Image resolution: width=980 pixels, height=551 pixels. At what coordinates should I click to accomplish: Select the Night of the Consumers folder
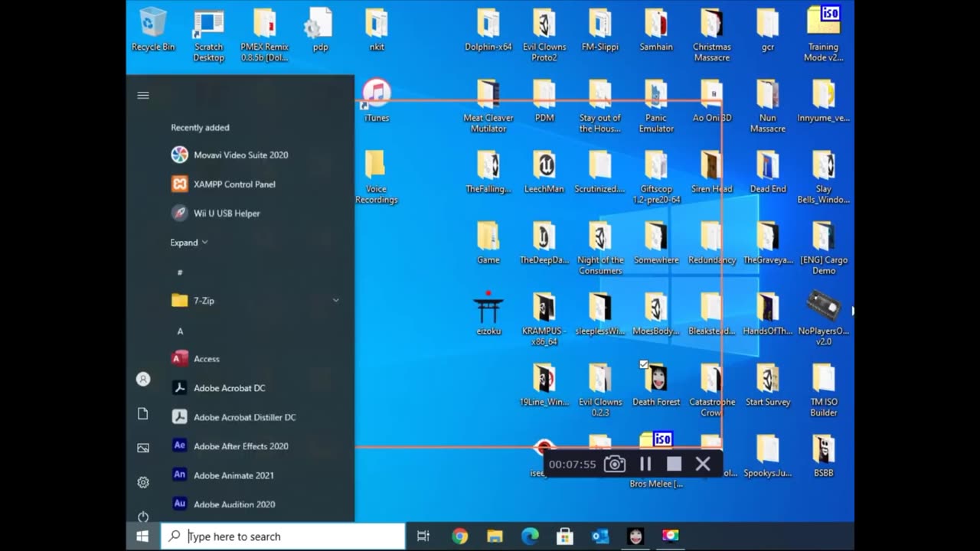click(600, 248)
